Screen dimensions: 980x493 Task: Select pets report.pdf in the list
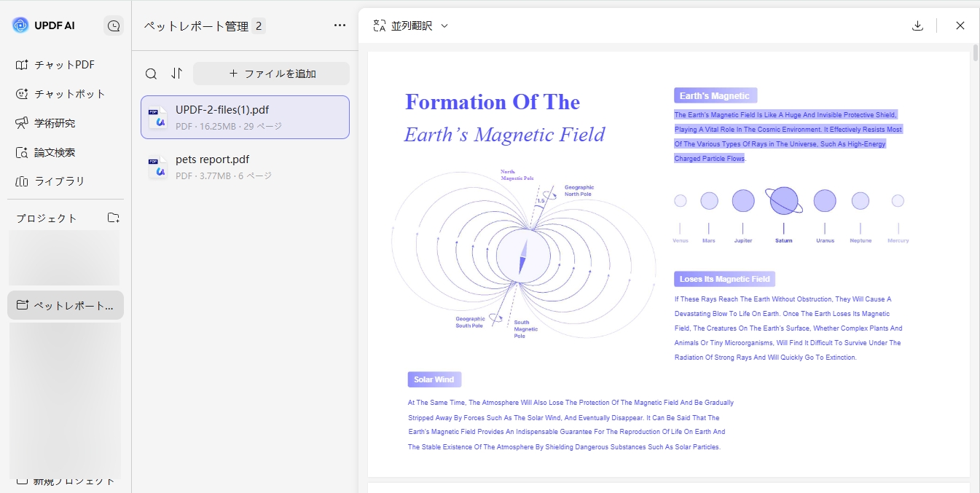(245, 167)
